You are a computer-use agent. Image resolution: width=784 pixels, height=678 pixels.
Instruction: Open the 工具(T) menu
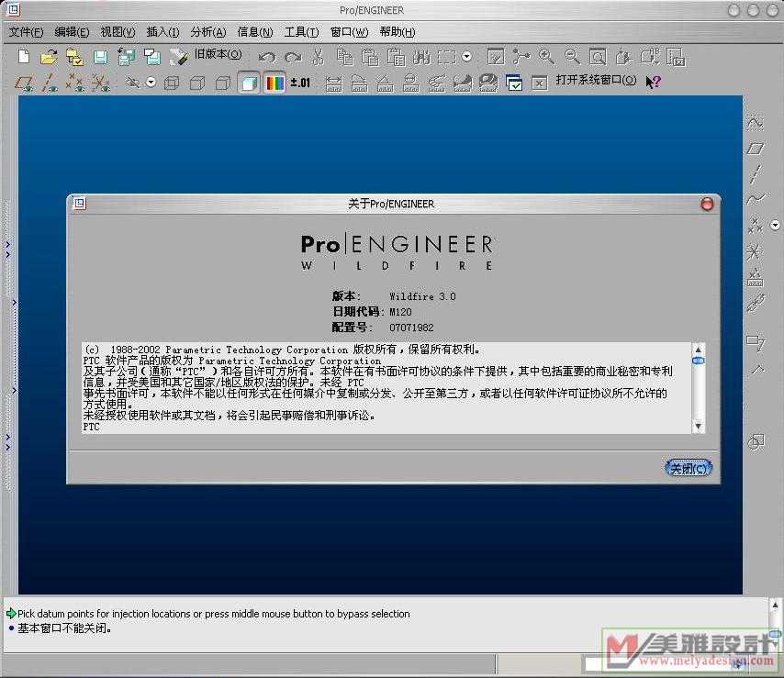301,32
